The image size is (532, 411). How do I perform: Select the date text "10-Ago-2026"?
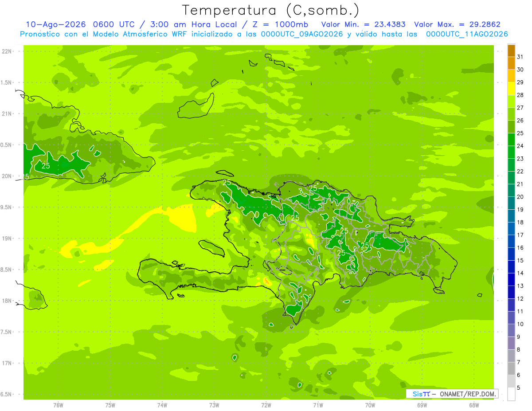click(56, 24)
